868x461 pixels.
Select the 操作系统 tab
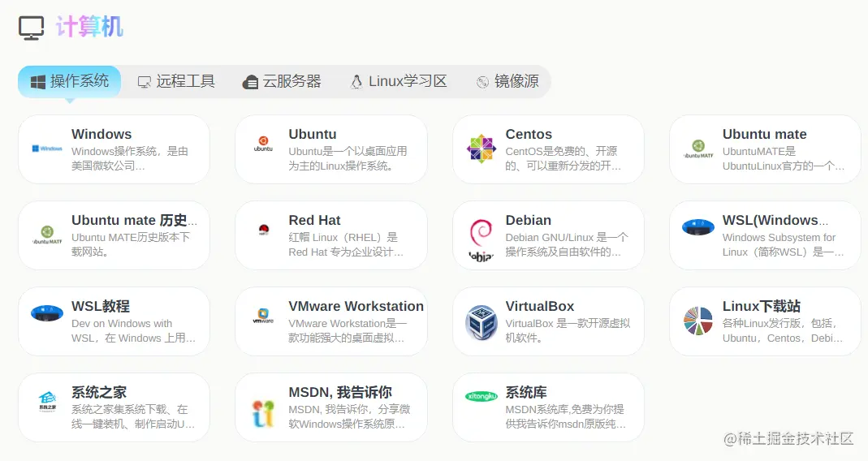(69, 81)
